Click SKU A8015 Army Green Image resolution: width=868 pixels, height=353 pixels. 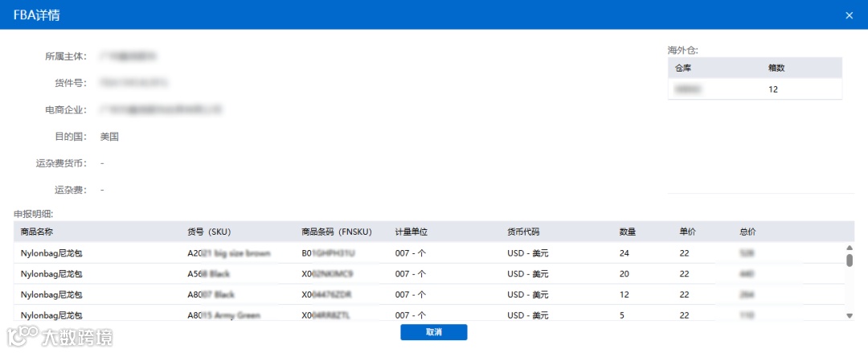[x=224, y=314]
